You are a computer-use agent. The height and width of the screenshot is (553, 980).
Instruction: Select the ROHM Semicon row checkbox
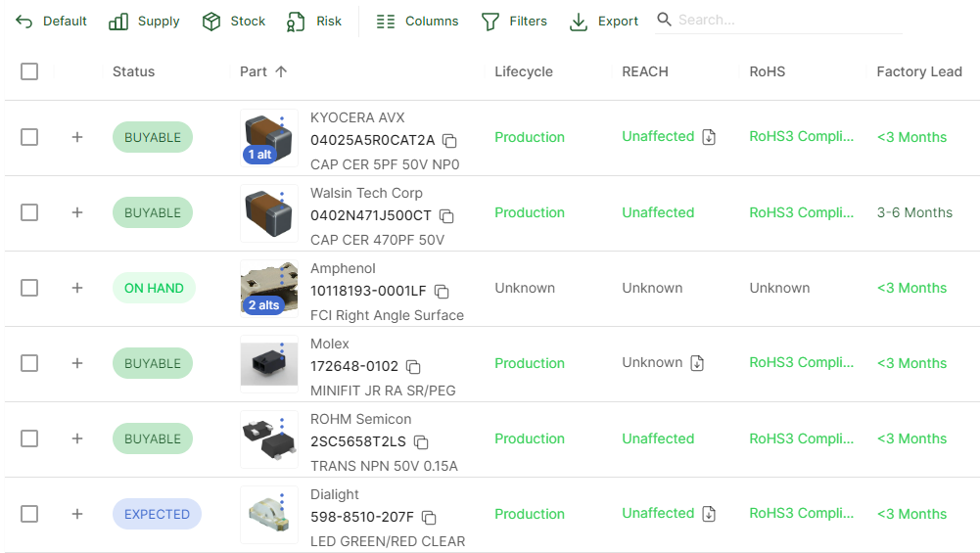point(29,438)
